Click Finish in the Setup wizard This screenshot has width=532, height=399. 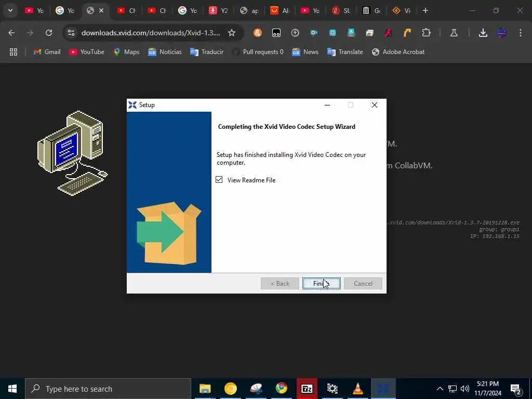click(x=321, y=283)
